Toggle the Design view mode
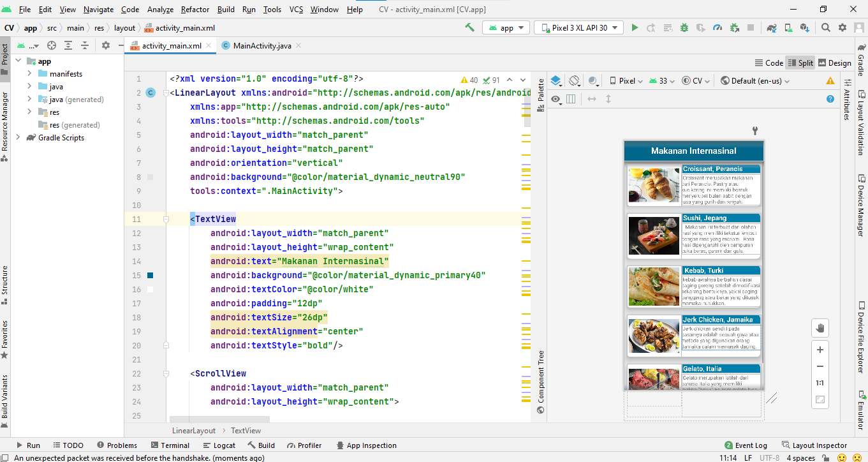The image size is (868, 462). coord(835,63)
